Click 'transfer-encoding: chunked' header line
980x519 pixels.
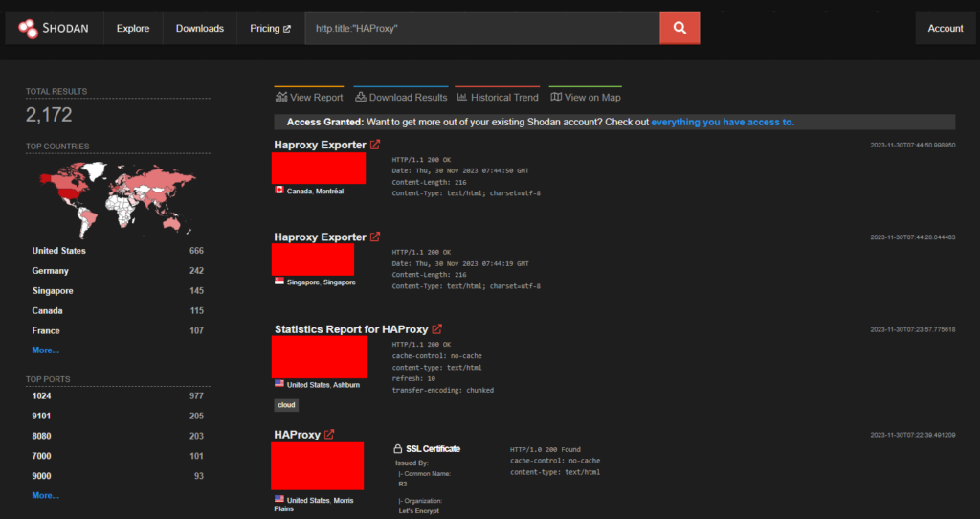tap(442, 390)
